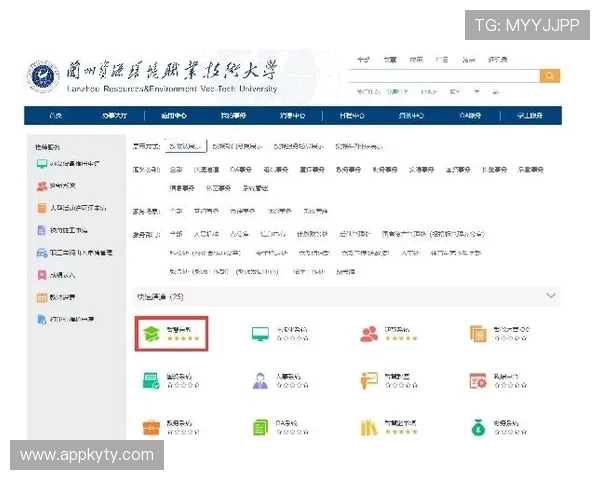Click the orange magnifier search button

[549, 76]
